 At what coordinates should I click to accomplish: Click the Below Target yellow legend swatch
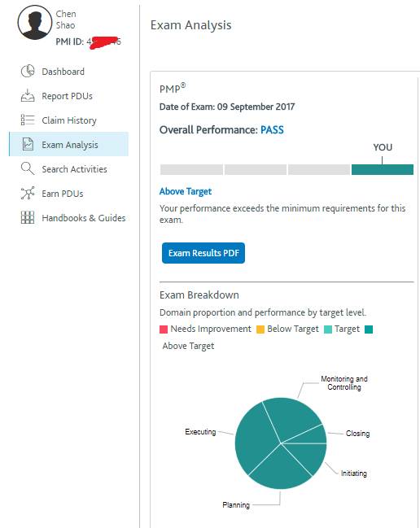[260, 329]
